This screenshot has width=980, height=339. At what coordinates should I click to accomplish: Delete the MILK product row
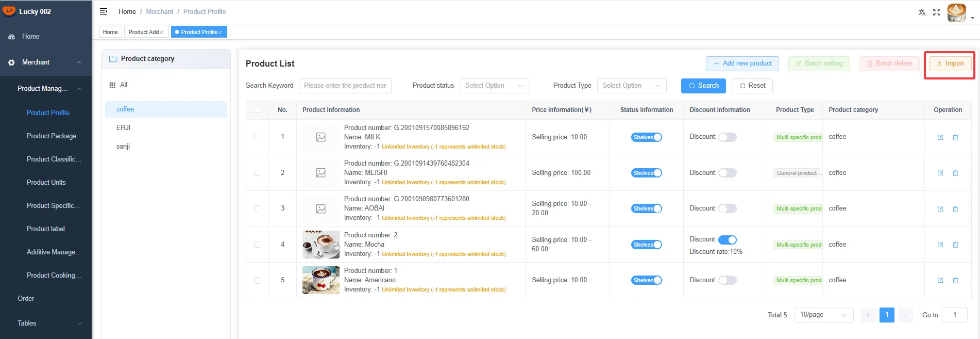tap(955, 137)
